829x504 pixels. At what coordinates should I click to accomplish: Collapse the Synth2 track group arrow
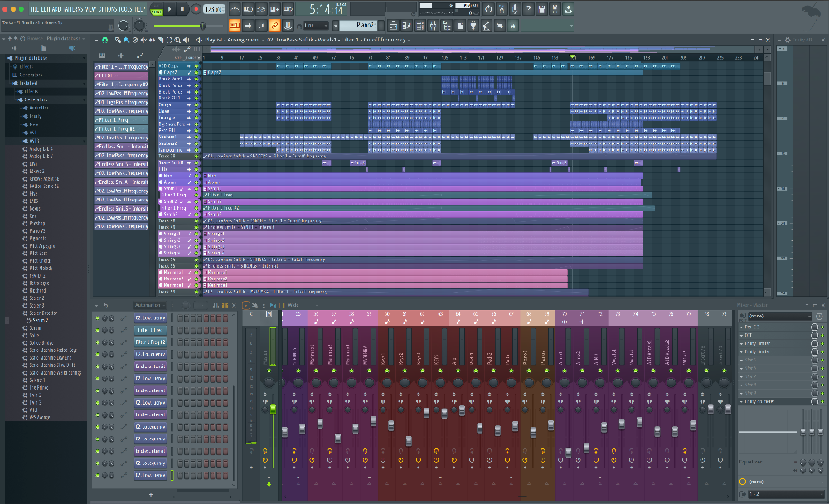(x=189, y=201)
